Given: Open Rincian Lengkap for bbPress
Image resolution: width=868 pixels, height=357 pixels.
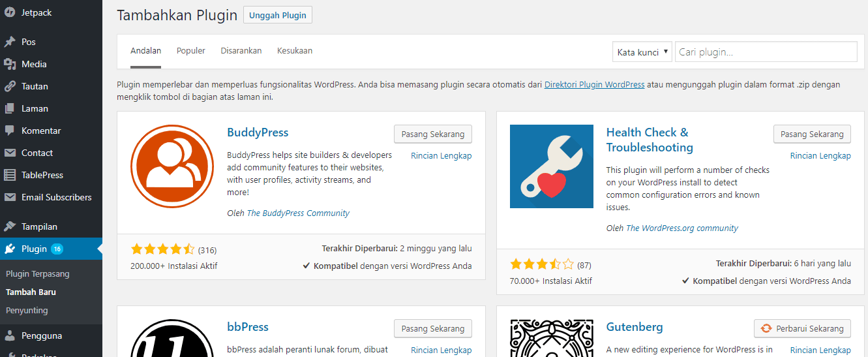Looking at the screenshot, I should [x=441, y=350].
